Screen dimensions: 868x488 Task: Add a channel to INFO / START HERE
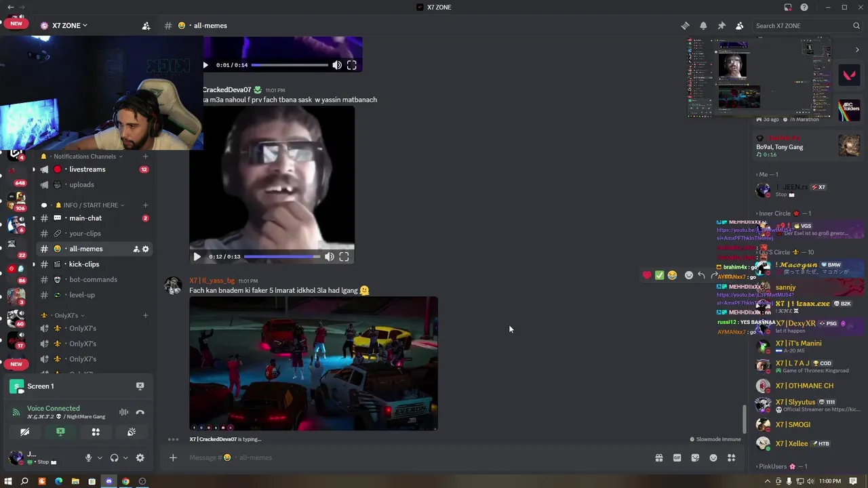click(145, 205)
